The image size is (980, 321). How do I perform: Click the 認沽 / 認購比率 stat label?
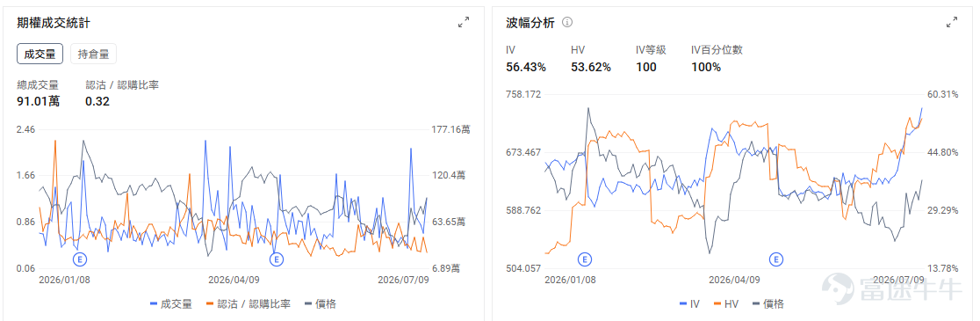(x=122, y=84)
